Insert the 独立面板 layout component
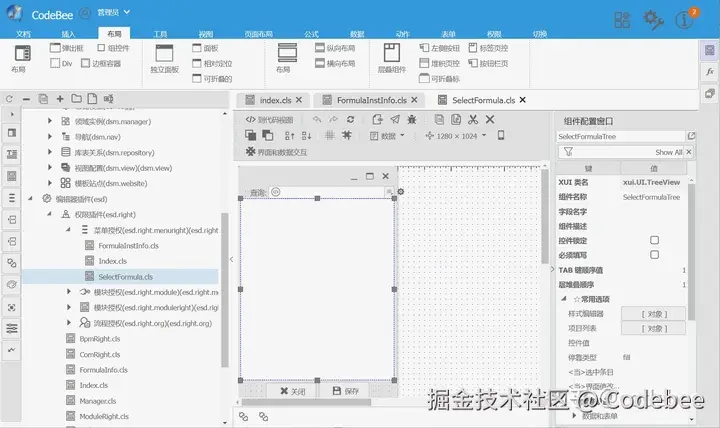 [164, 59]
